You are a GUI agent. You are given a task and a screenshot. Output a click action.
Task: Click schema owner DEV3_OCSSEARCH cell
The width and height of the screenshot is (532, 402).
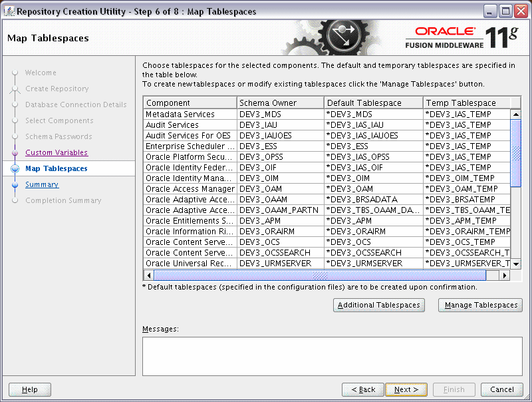click(x=280, y=253)
